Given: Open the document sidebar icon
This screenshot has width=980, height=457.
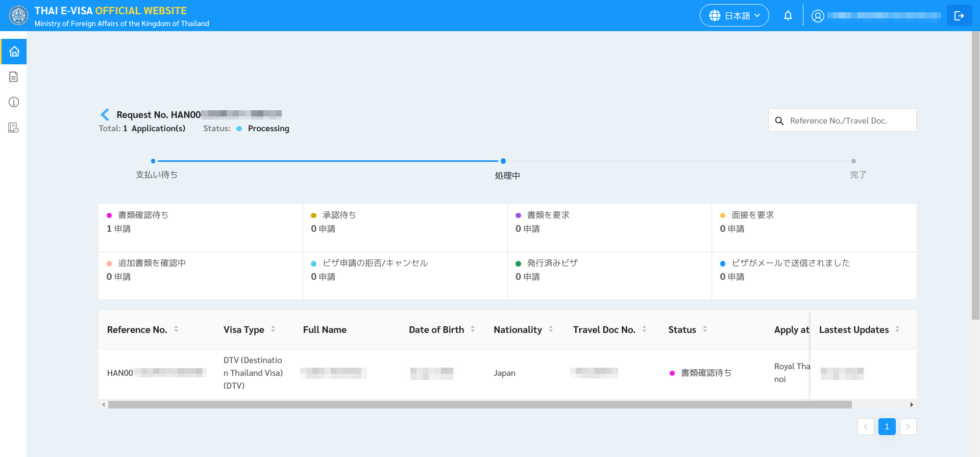Looking at the screenshot, I should 14,77.
